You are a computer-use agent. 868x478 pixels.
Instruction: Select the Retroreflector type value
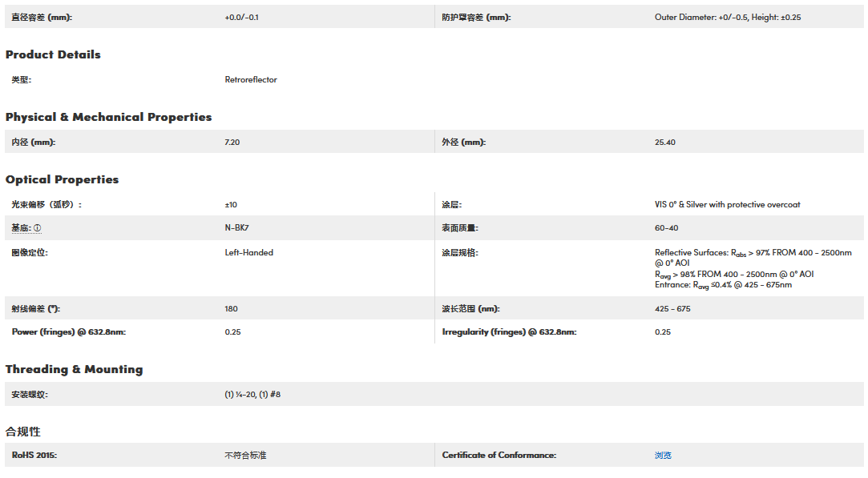(x=251, y=80)
